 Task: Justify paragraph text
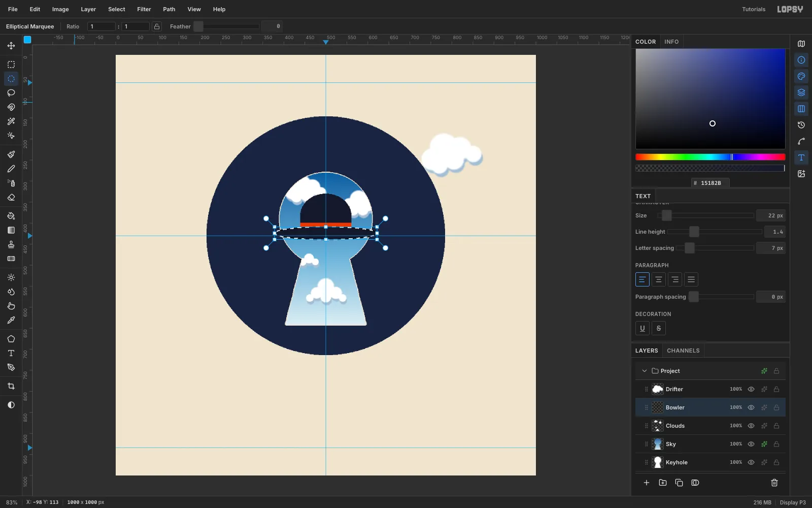pyautogui.click(x=691, y=279)
